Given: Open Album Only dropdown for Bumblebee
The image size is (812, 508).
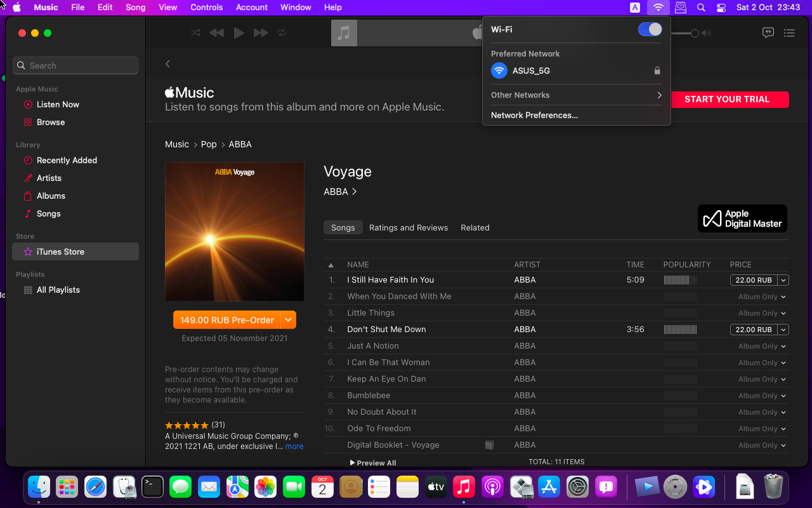Looking at the screenshot, I should point(783,396).
